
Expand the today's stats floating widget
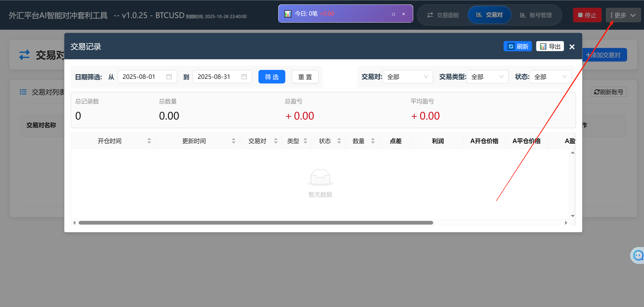click(x=393, y=14)
